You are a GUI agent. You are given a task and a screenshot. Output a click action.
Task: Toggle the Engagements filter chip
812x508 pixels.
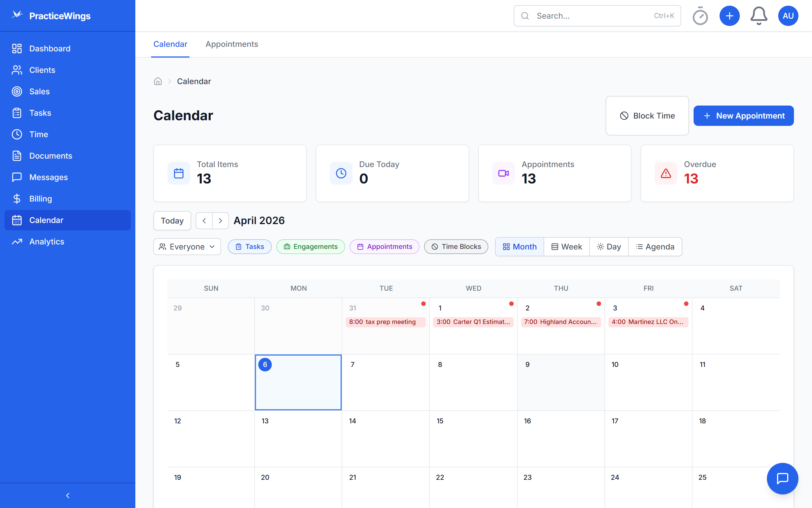coord(311,247)
